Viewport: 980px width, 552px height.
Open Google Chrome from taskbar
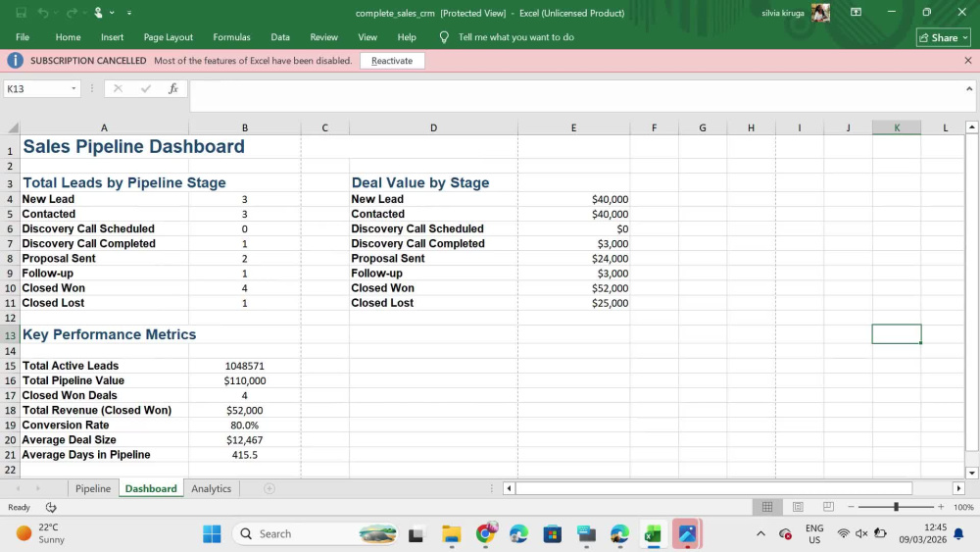(485, 534)
